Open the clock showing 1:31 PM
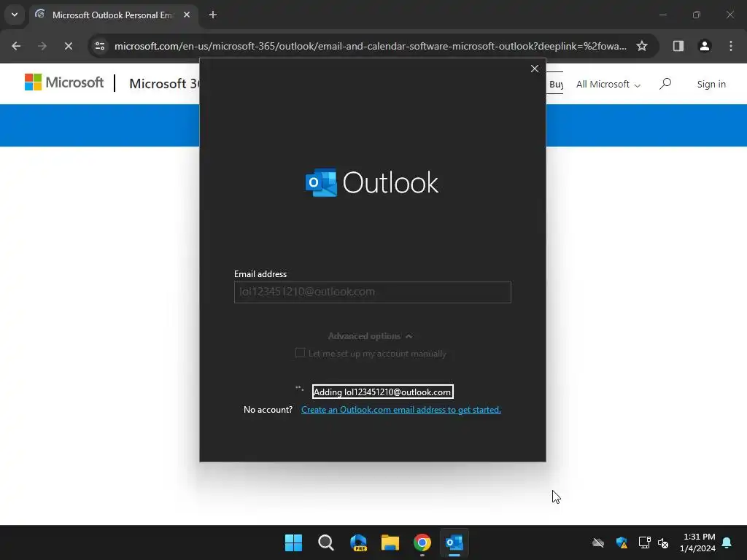The width and height of the screenshot is (747, 560). coord(698,542)
